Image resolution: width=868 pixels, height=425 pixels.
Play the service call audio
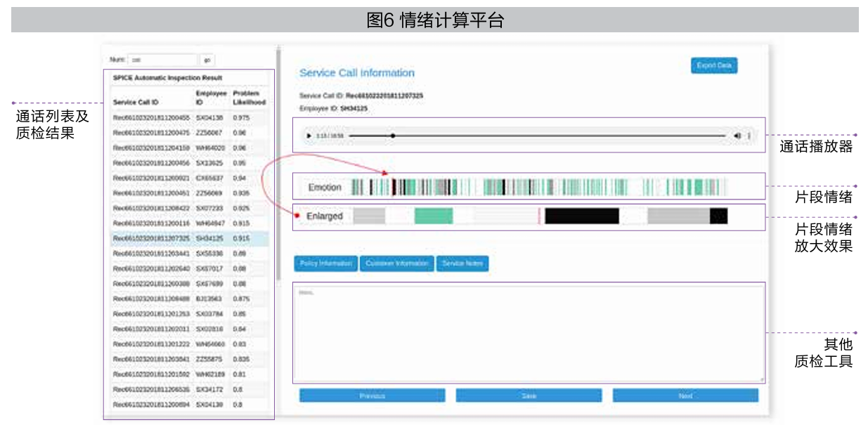click(x=309, y=135)
